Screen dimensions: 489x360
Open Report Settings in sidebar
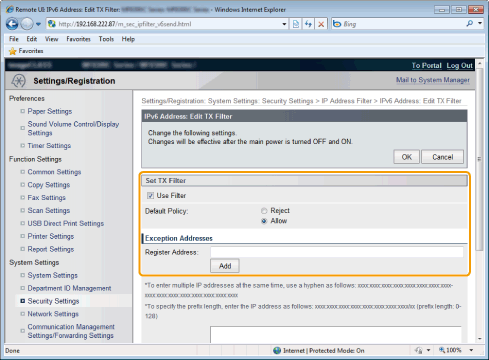[x=51, y=249]
